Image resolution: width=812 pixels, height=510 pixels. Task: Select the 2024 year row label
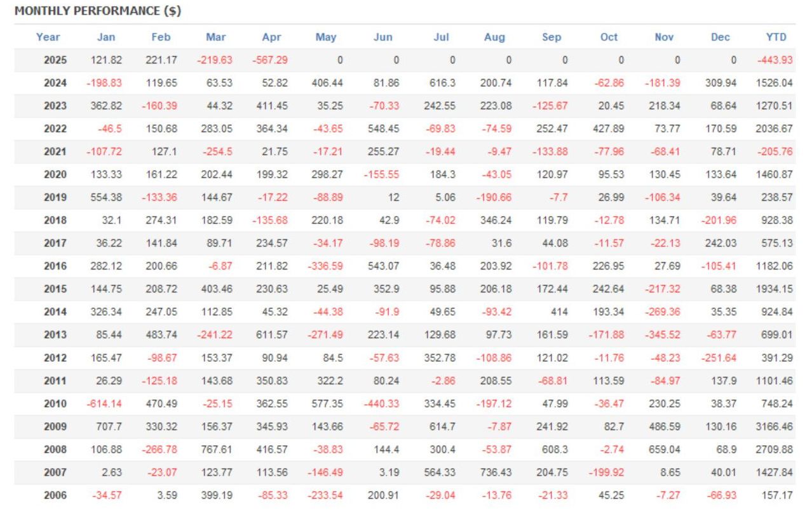point(55,83)
